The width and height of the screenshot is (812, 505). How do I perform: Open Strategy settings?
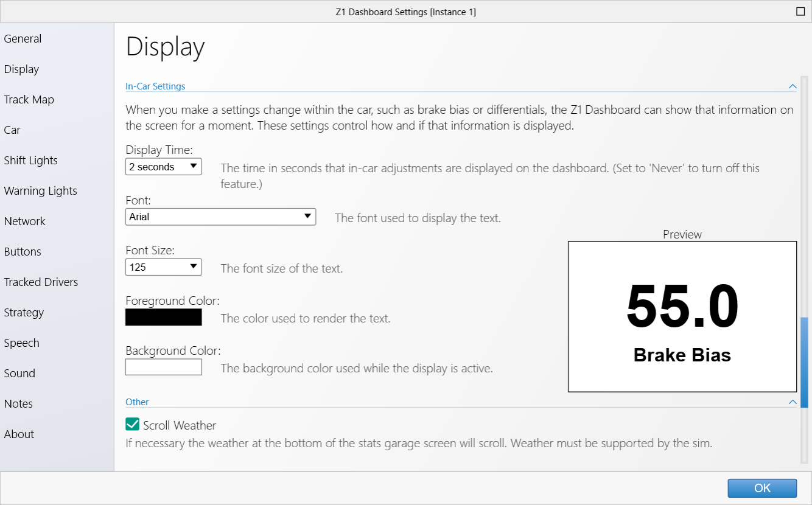24,313
